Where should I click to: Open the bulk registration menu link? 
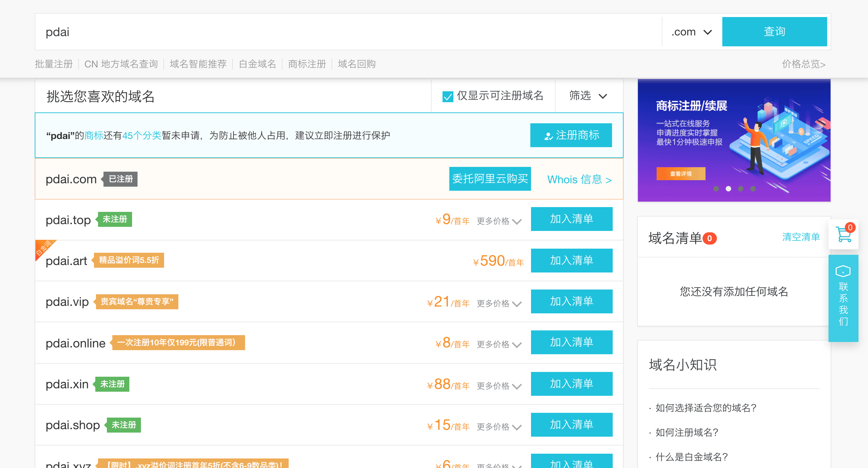[x=54, y=64]
